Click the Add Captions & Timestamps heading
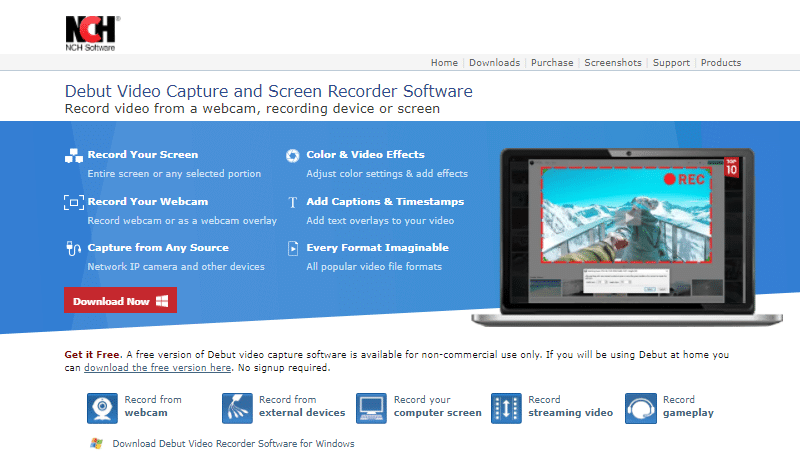Screen dimensions: 800x456 385,201
